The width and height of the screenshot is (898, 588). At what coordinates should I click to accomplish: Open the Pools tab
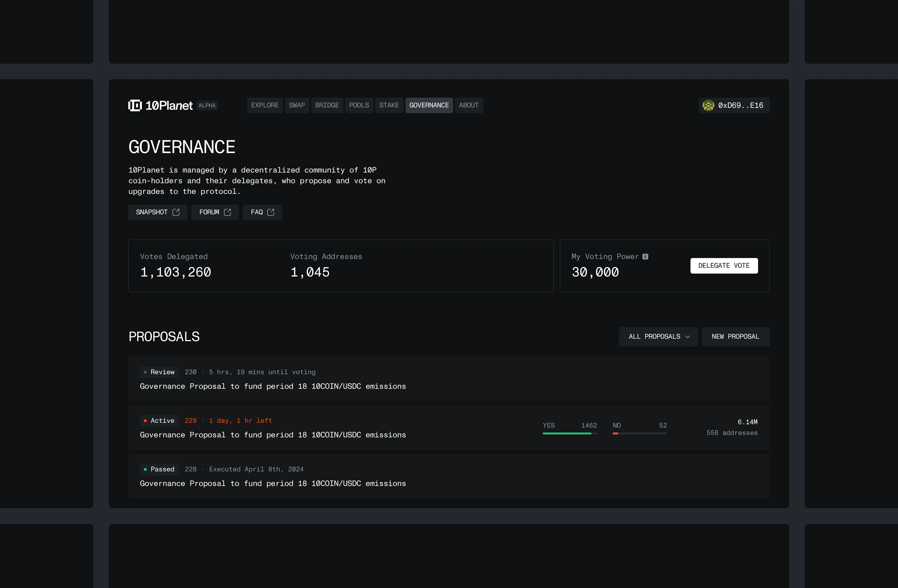click(x=359, y=105)
